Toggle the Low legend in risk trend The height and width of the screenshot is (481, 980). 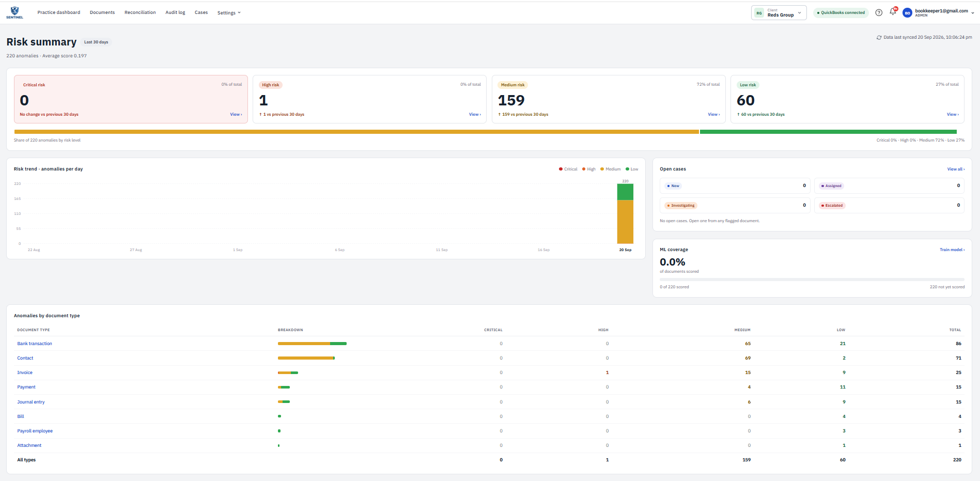(632, 169)
